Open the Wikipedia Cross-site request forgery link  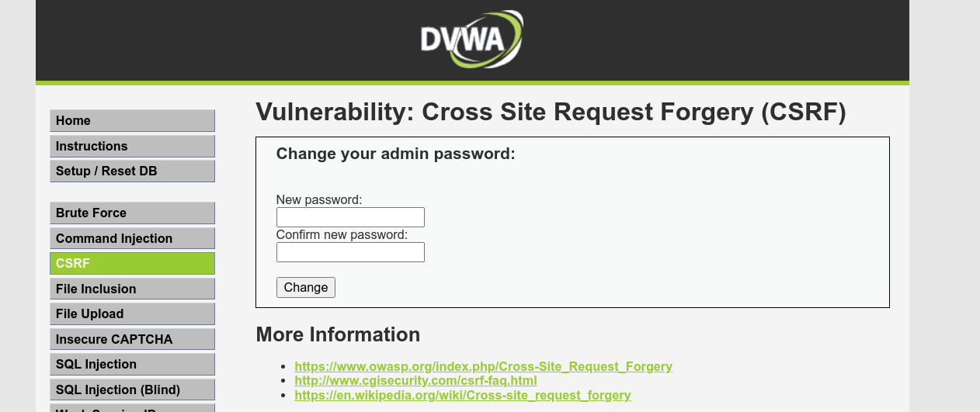463,396
